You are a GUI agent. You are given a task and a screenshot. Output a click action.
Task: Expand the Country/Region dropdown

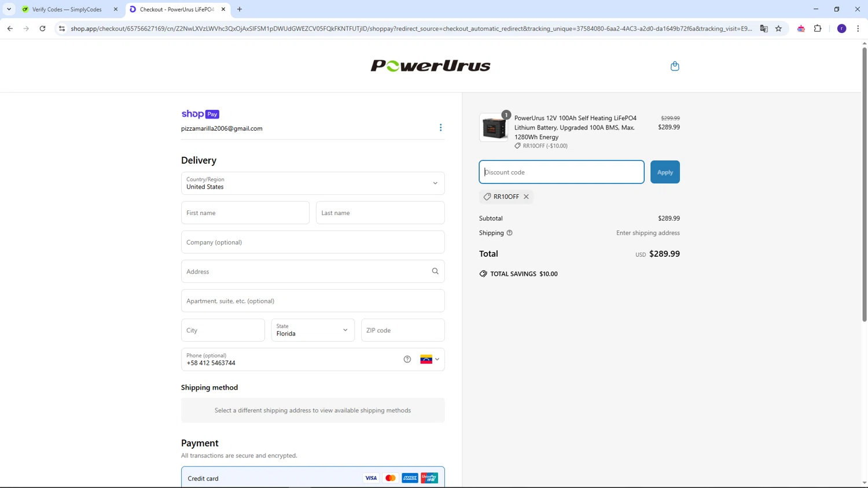coord(313,183)
